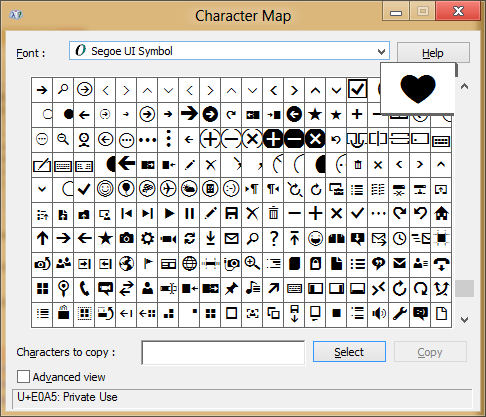Select the camera glyph in the grid
This screenshot has height=417, width=486.
coord(126,239)
